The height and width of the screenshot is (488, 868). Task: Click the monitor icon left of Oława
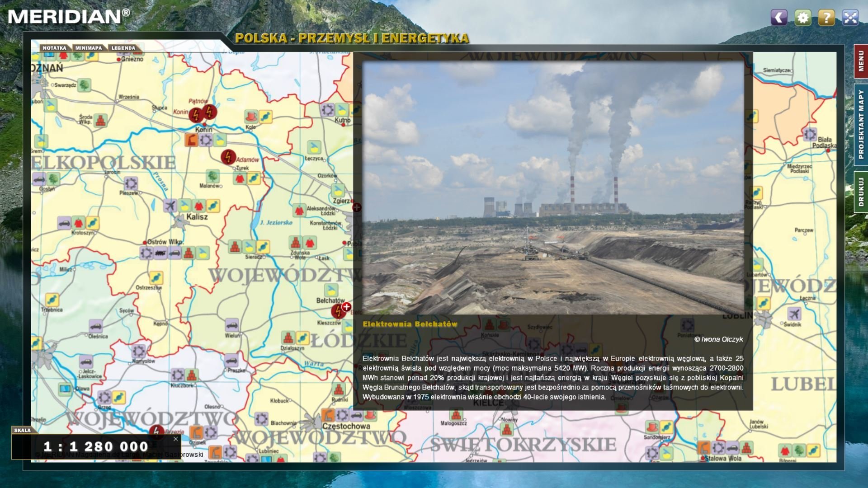(65, 389)
